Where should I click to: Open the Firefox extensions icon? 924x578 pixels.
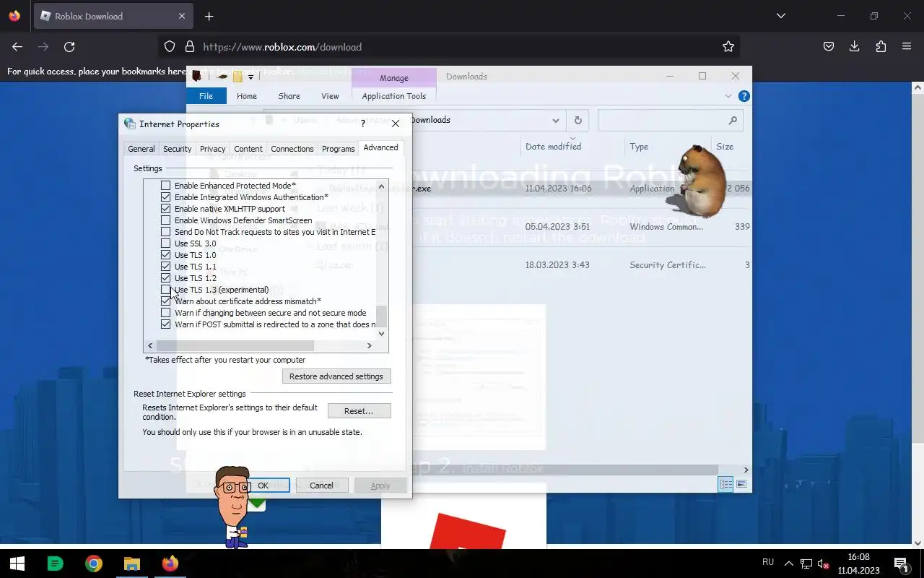[x=881, y=46]
